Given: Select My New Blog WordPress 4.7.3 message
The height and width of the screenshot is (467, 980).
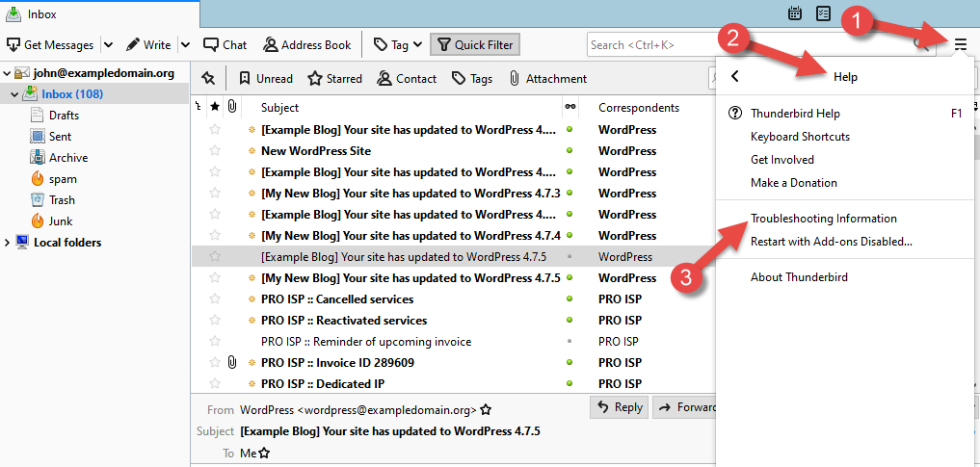Looking at the screenshot, I should tap(410, 193).
